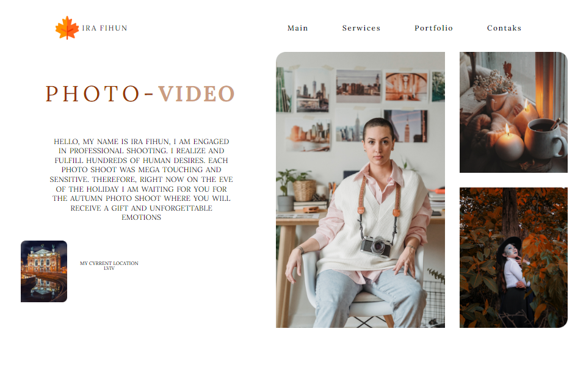Open the autumn leaves woman photo

pyautogui.click(x=513, y=258)
